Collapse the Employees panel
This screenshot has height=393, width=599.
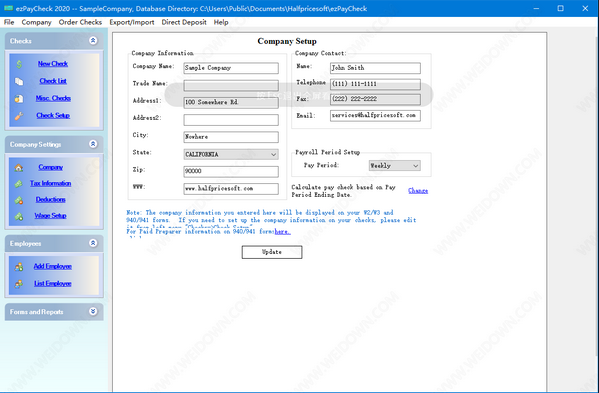point(93,243)
